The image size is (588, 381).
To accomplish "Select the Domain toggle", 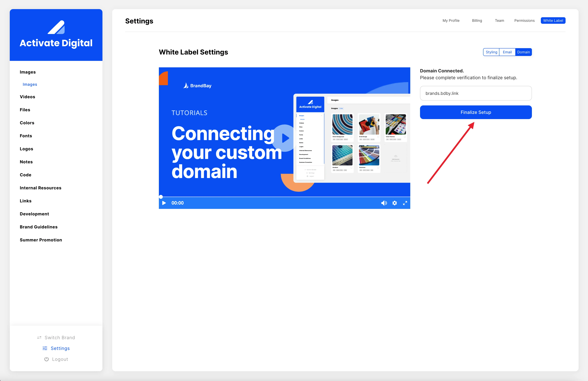I will tap(523, 52).
